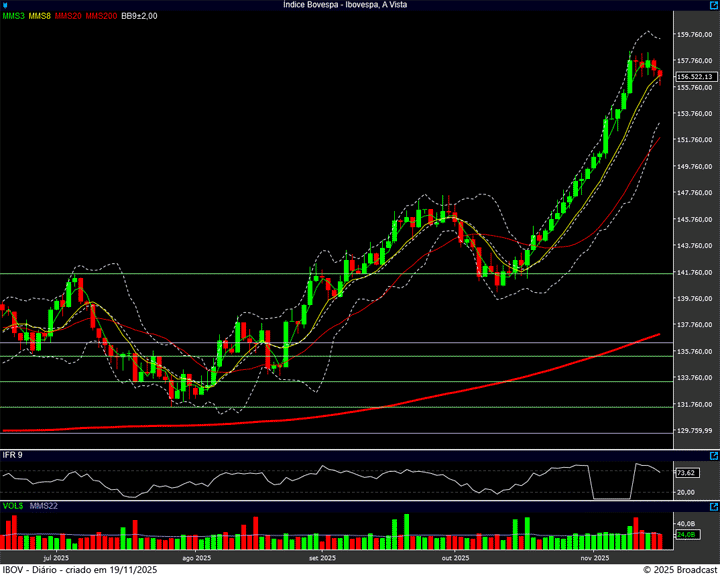The width and height of the screenshot is (720, 575).
Task: Open the VOL$ indicator label options
Action: pos(12,507)
